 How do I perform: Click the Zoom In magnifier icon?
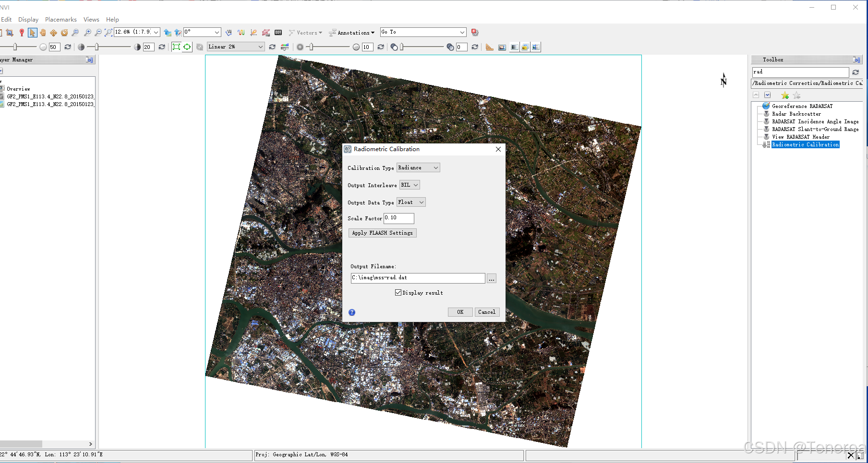pyautogui.click(x=87, y=33)
